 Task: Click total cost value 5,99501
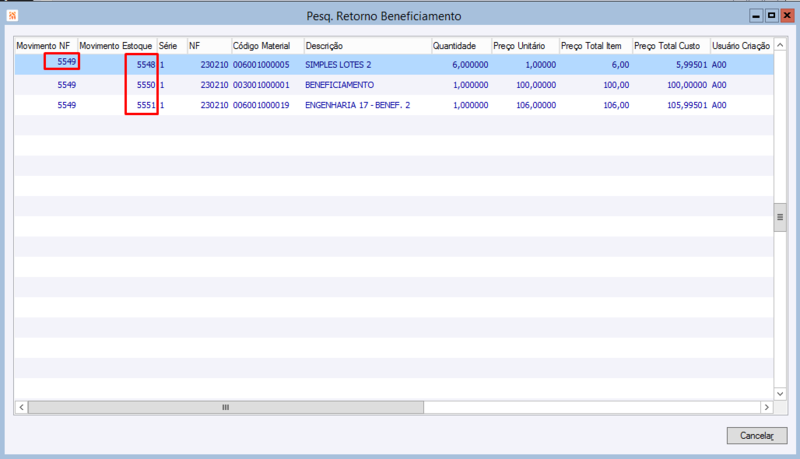[x=691, y=65]
